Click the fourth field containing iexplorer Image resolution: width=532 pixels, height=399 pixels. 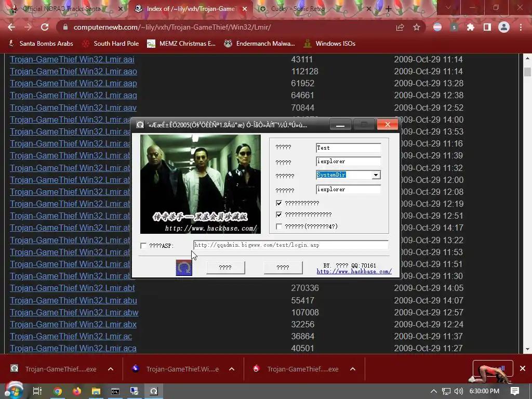[348, 189]
